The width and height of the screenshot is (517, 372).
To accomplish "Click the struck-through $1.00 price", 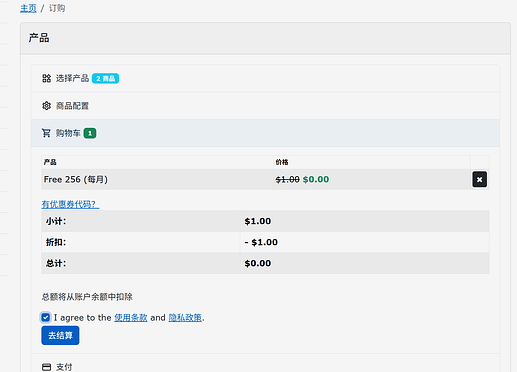I will 287,180.
